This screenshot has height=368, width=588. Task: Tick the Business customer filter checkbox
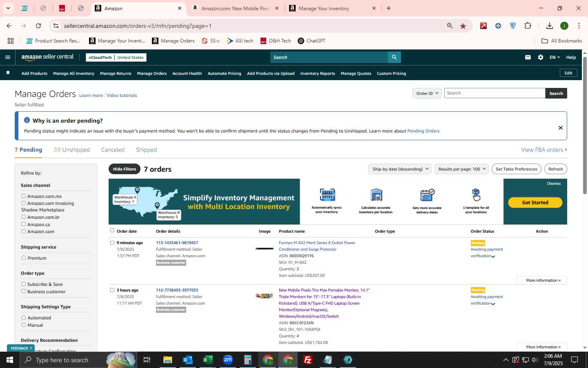tap(24, 292)
